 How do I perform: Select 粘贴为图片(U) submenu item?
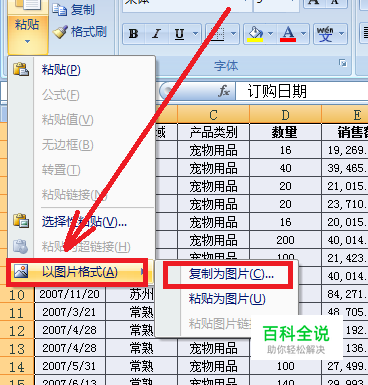tap(227, 299)
